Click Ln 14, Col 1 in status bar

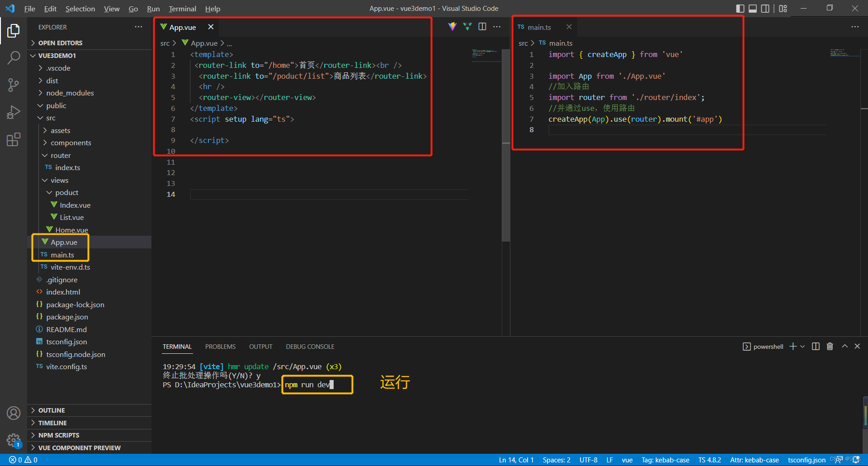click(x=516, y=460)
